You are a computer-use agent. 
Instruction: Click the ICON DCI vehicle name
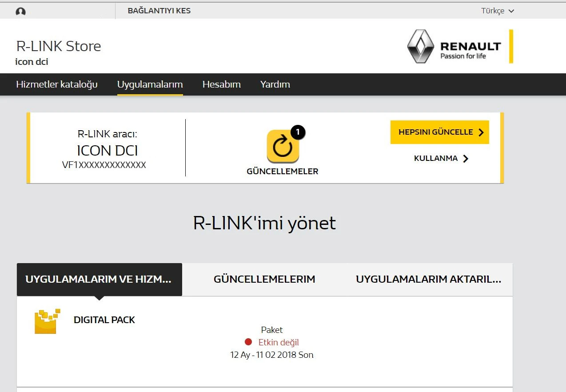click(108, 151)
